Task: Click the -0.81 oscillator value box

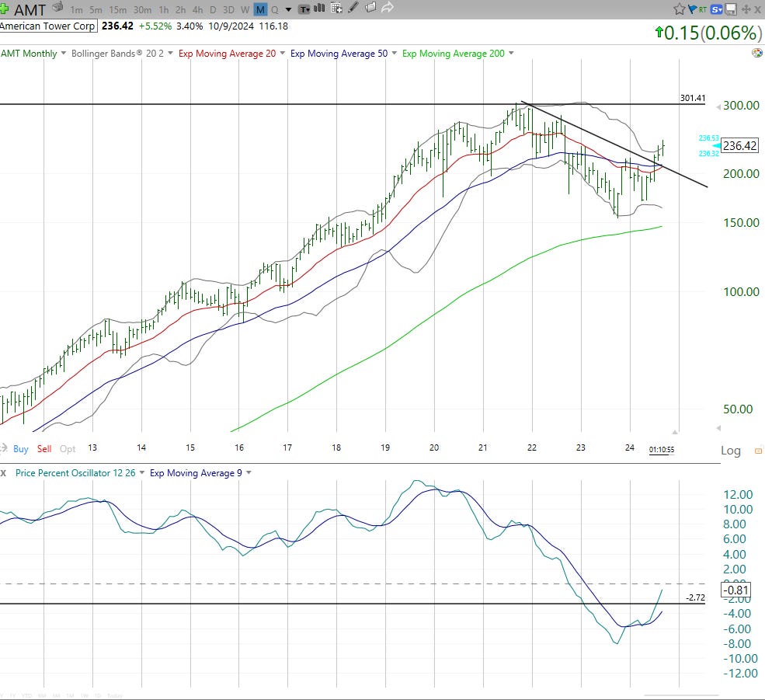Action: [x=735, y=590]
